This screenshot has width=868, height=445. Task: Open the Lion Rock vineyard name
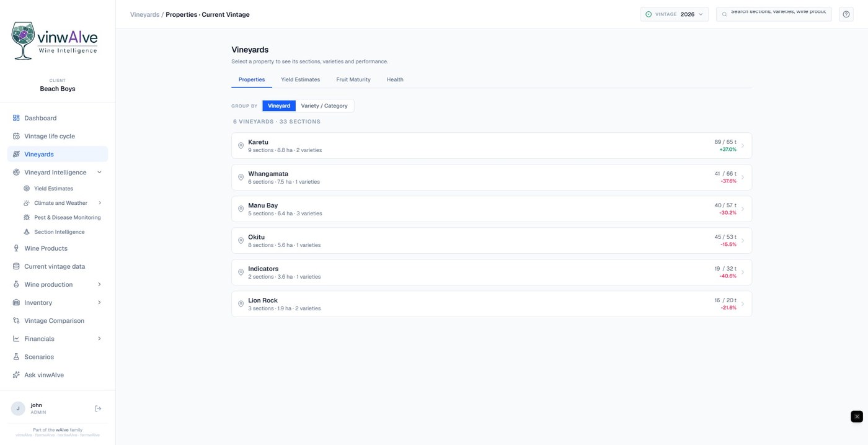point(262,300)
